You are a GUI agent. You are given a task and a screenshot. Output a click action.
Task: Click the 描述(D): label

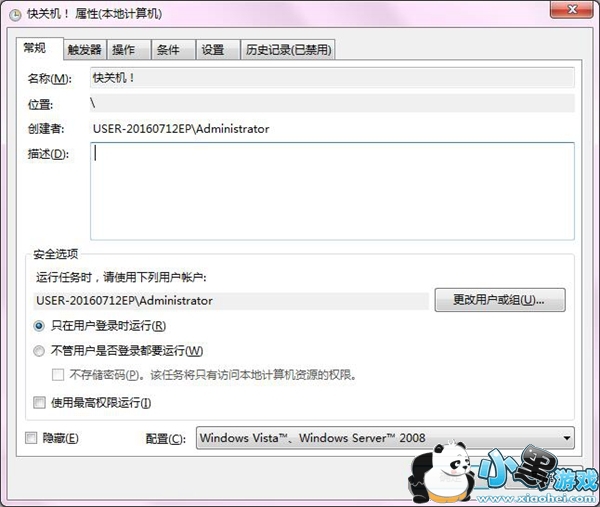(x=48, y=154)
